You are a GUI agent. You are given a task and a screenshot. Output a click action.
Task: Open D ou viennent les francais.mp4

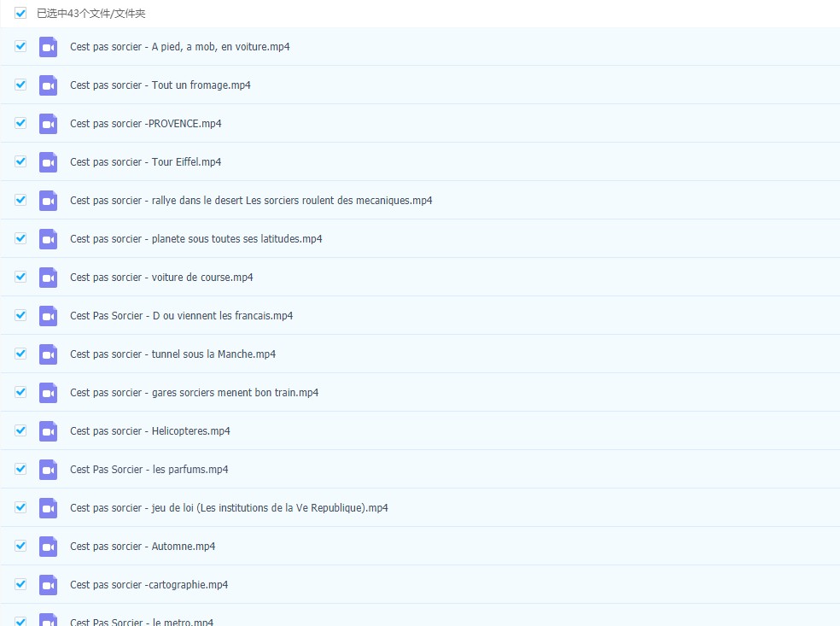[181, 316]
